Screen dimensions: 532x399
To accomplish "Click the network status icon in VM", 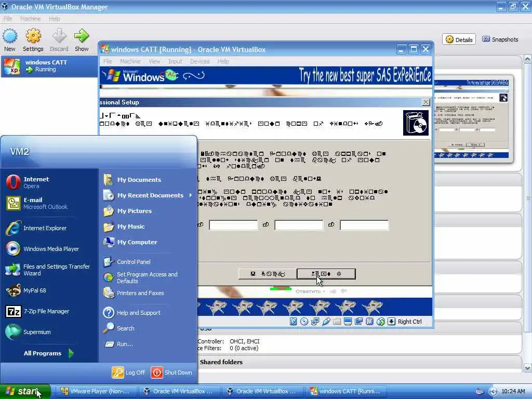I will click(315, 321).
